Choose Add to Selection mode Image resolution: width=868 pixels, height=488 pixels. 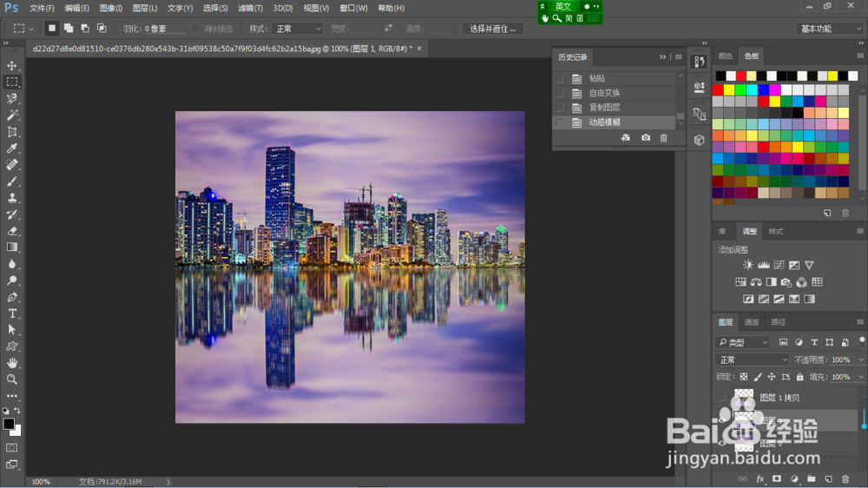tap(69, 29)
